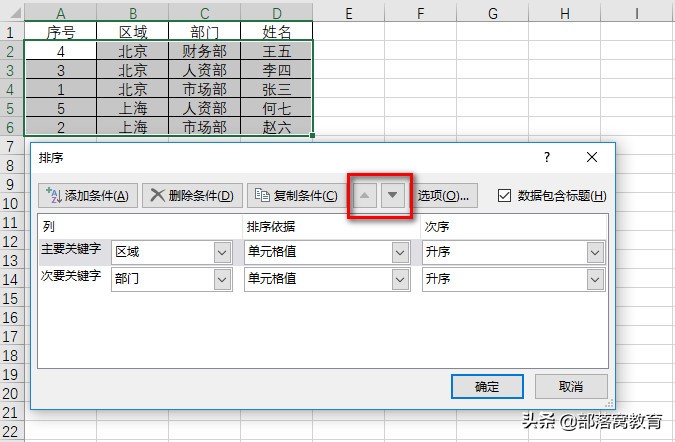Open 选项(O)... button
This screenshot has height=442, width=675.
(x=443, y=196)
